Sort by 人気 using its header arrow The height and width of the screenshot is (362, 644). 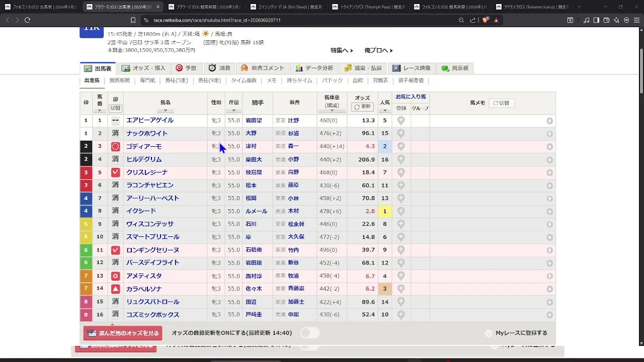385,111
